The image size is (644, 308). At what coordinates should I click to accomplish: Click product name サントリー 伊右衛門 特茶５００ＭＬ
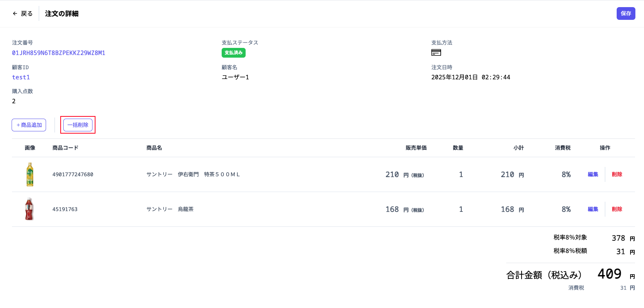click(x=193, y=174)
